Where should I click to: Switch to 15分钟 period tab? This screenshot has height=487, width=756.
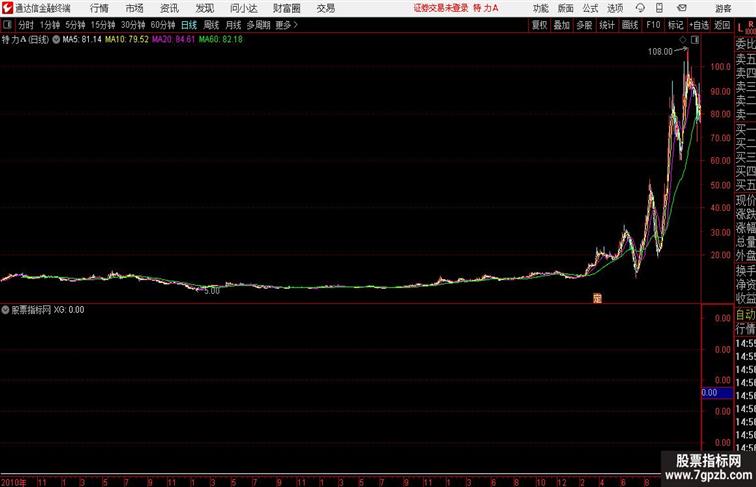point(103,25)
